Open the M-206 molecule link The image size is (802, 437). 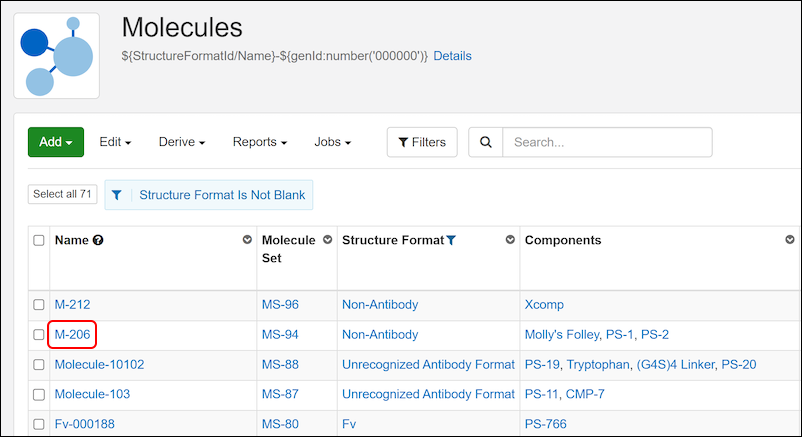pyautogui.click(x=72, y=334)
